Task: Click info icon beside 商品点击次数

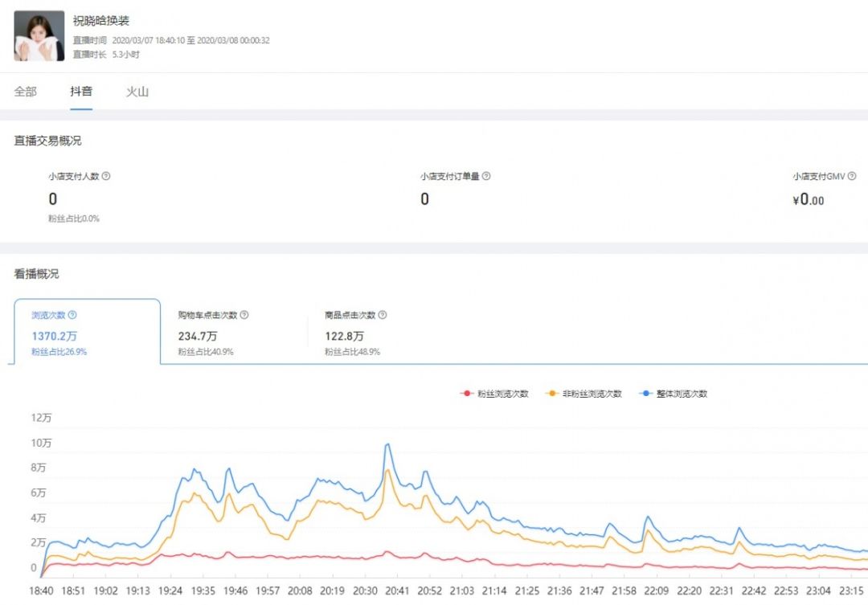Action: coord(383,316)
